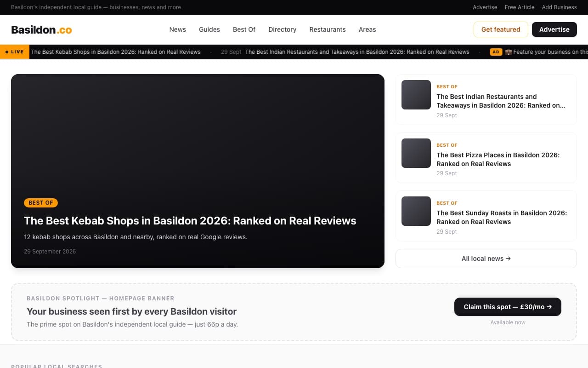The height and width of the screenshot is (368, 588).
Task: Open the Areas nav link
Action: (367, 29)
